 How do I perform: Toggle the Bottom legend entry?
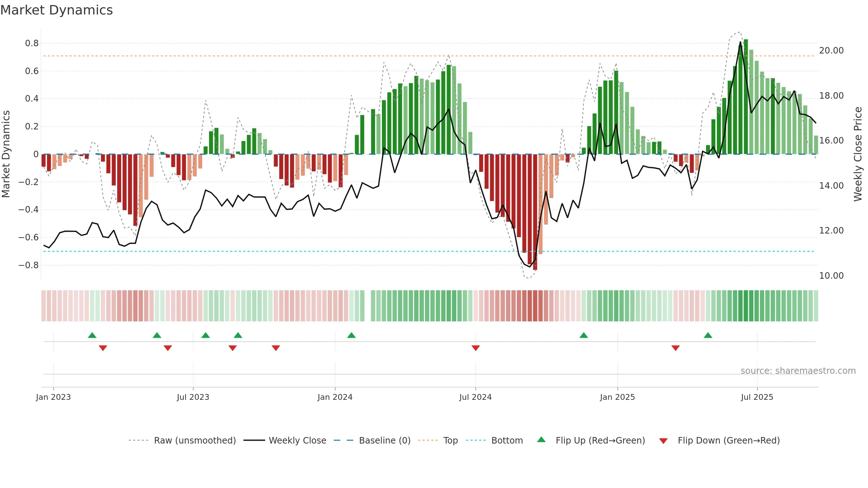pyautogui.click(x=494, y=440)
